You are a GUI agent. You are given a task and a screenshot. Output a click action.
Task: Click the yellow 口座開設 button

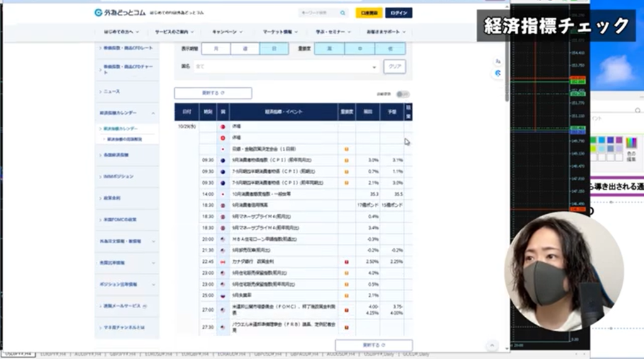(369, 13)
